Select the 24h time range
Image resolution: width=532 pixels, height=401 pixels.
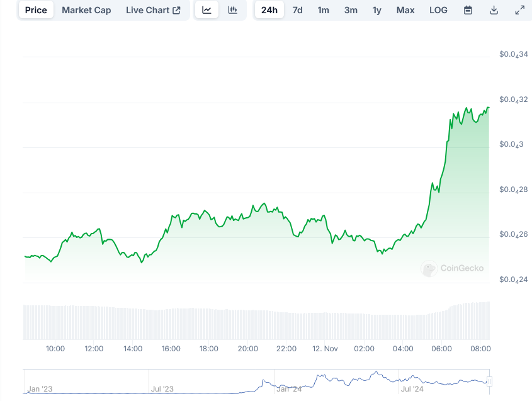269,10
